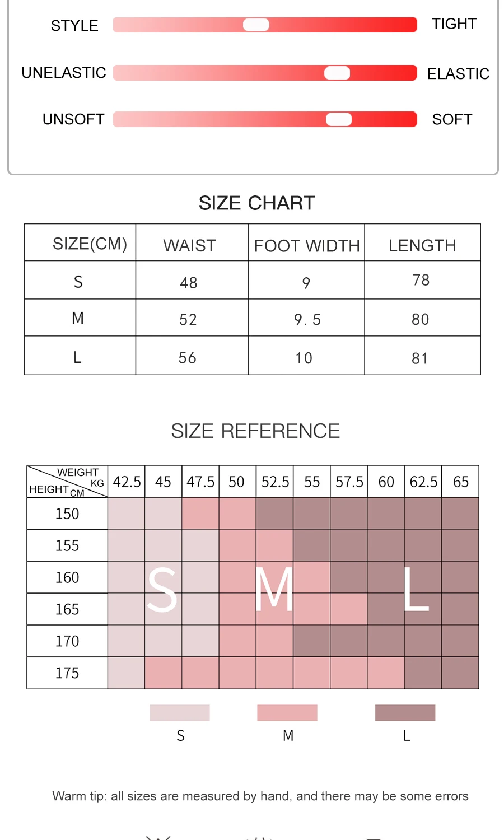Click the WAIST column header
This screenshot has width=504, height=840.
[190, 245]
